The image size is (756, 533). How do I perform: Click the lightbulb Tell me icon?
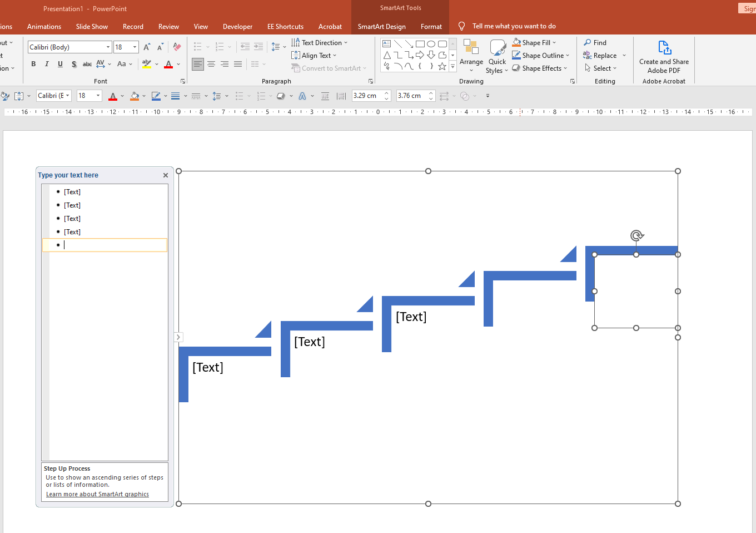point(461,26)
